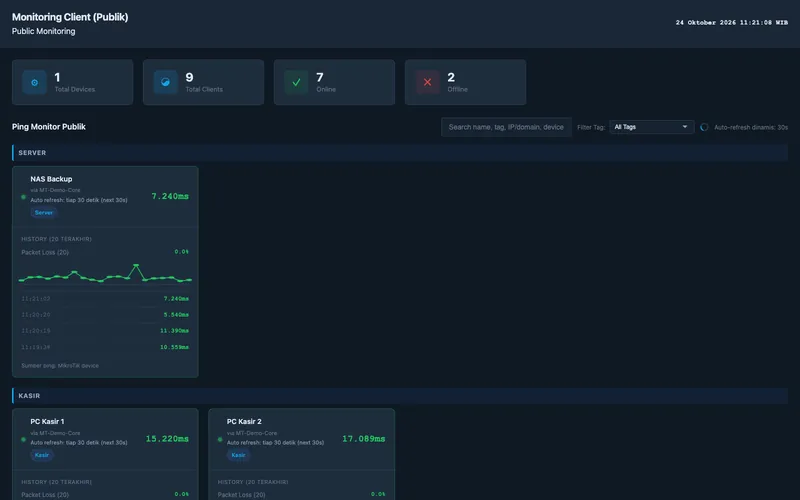Screen dimensions: 800x500
Task: Click the Filter Tag label
Action: click(x=591, y=127)
